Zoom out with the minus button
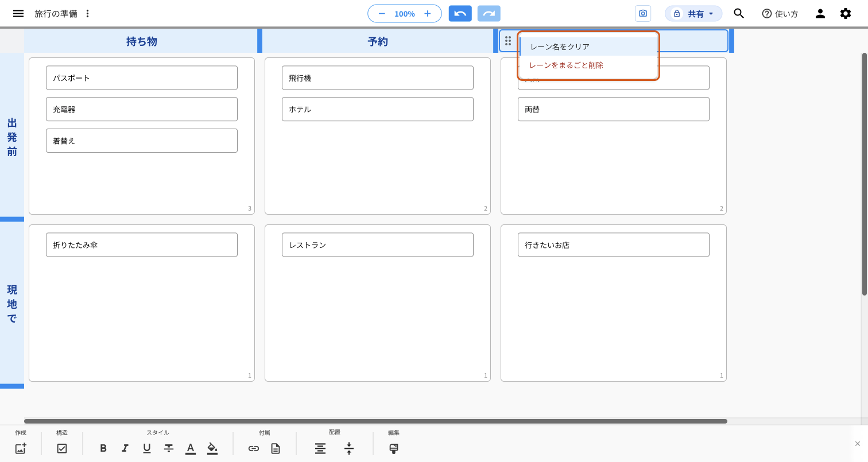The height and width of the screenshot is (462, 868). click(382, 13)
